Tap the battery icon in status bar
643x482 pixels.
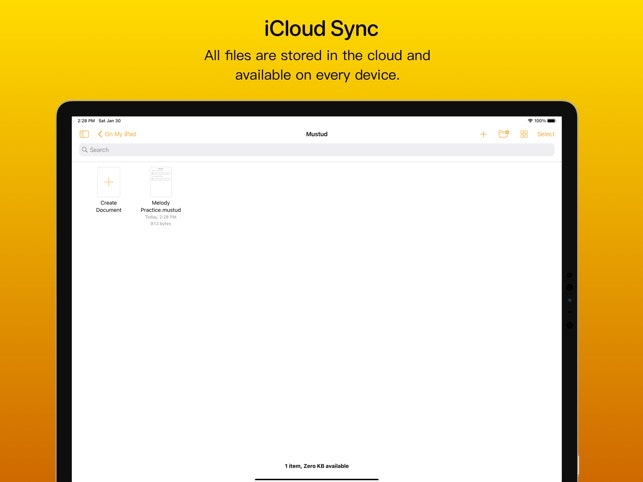pyautogui.click(x=552, y=121)
